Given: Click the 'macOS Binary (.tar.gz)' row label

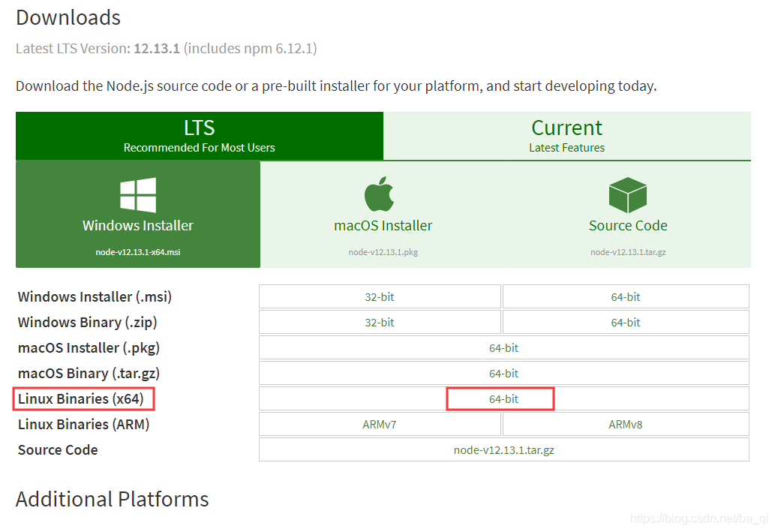Looking at the screenshot, I should [x=89, y=373].
